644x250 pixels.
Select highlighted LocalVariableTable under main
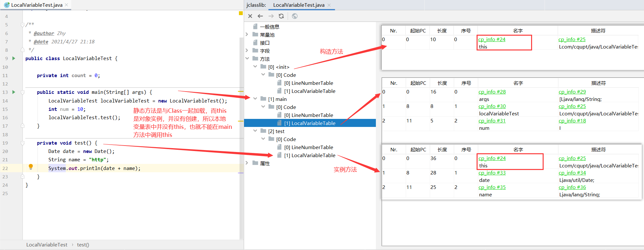click(x=309, y=123)
